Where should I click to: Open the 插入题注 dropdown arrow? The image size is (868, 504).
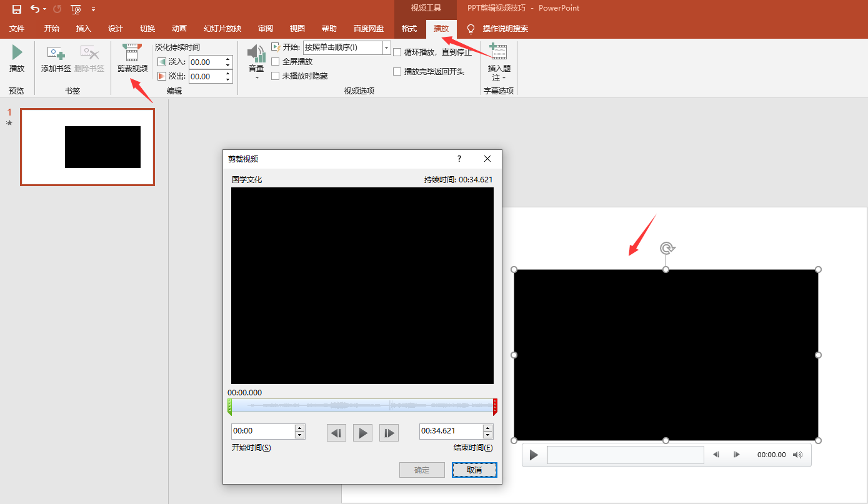point(504,79)
